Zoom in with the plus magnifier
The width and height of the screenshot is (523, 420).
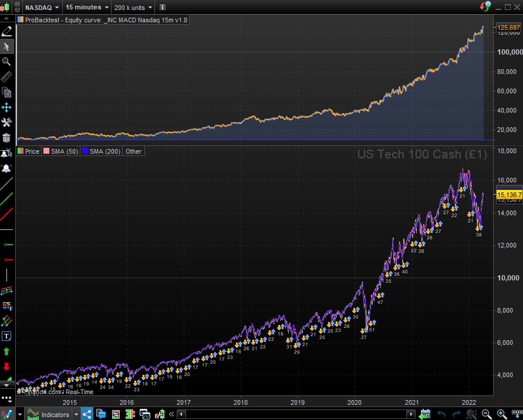[501, 415]
